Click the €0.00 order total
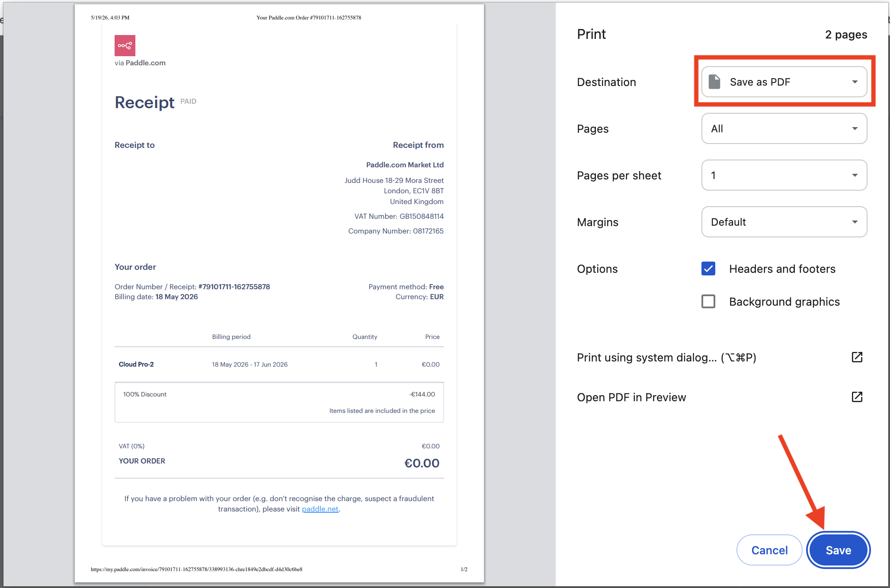Screen dimensions: 890x588 [x=422, y=463]
